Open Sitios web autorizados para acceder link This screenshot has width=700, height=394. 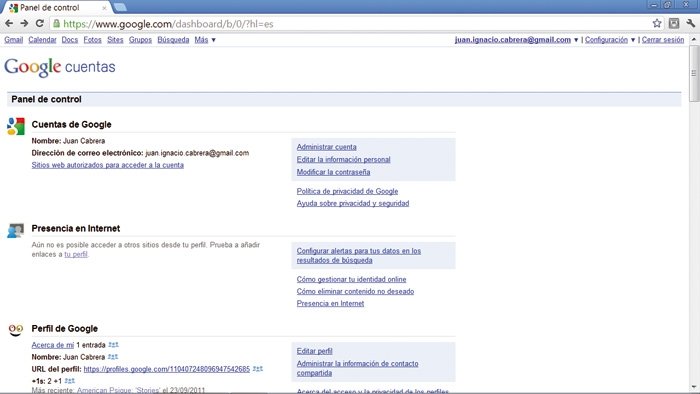point(108,165)
